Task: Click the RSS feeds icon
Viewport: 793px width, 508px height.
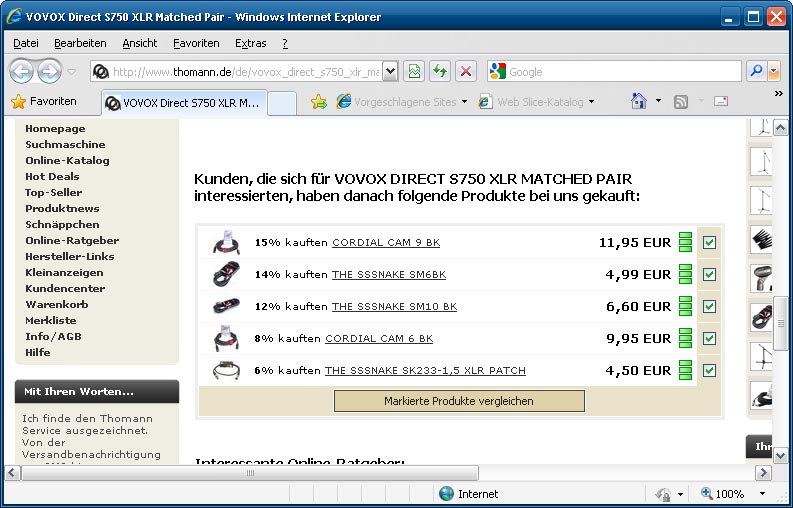Action: [681, 102]
